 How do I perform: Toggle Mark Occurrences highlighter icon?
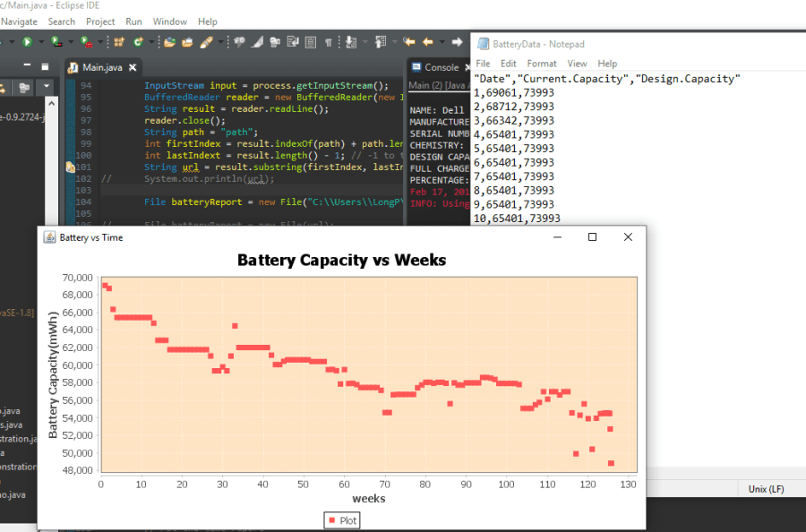pos(257,42)
